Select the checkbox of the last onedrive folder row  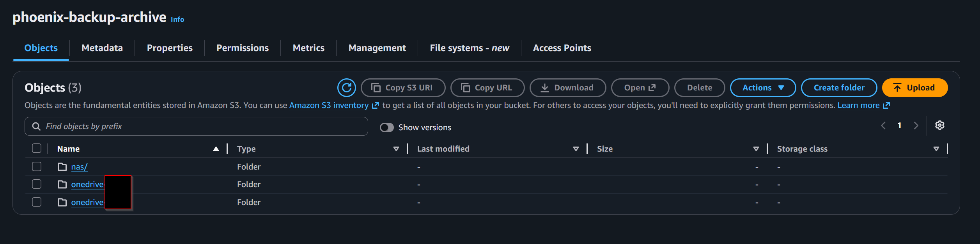[x=37, y=202]
